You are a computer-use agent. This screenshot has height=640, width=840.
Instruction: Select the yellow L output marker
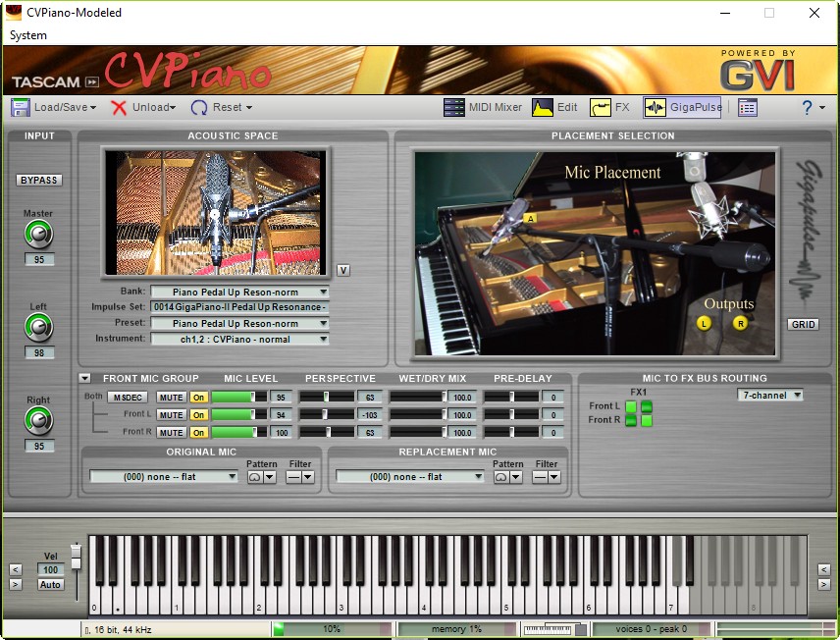coord(704,323)
